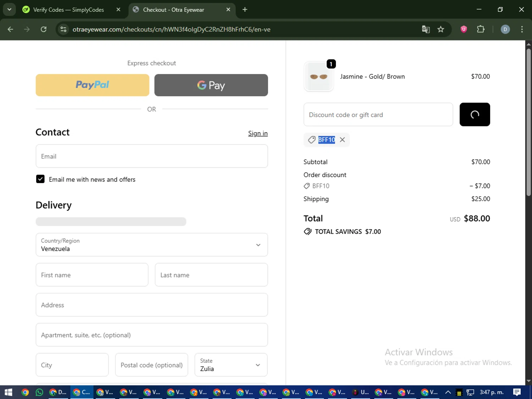Close the Checkout - Otra Eyewear tab
This screenshot has width=532, height=399.
click(x=228, y=10)
